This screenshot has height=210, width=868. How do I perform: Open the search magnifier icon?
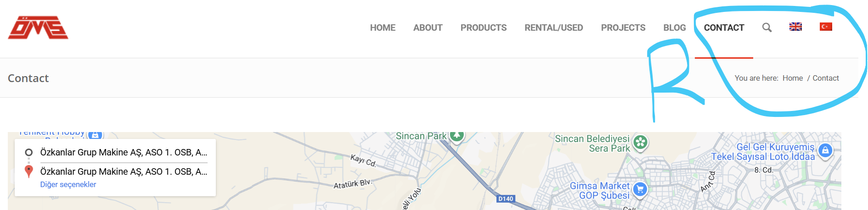767,28
